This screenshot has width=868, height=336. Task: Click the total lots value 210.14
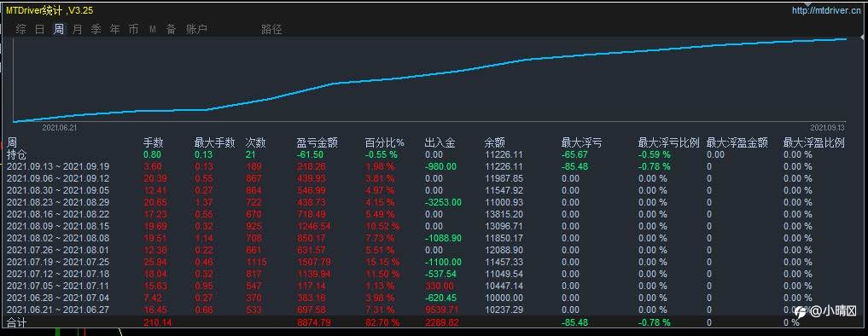tap(158, 322)
